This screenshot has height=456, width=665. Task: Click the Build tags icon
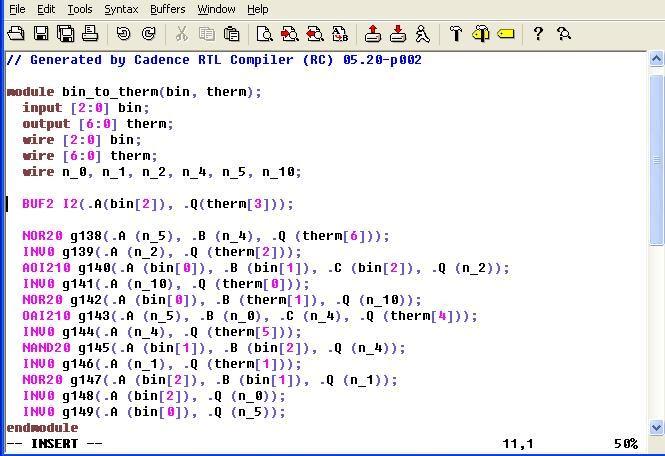[481, 34]
